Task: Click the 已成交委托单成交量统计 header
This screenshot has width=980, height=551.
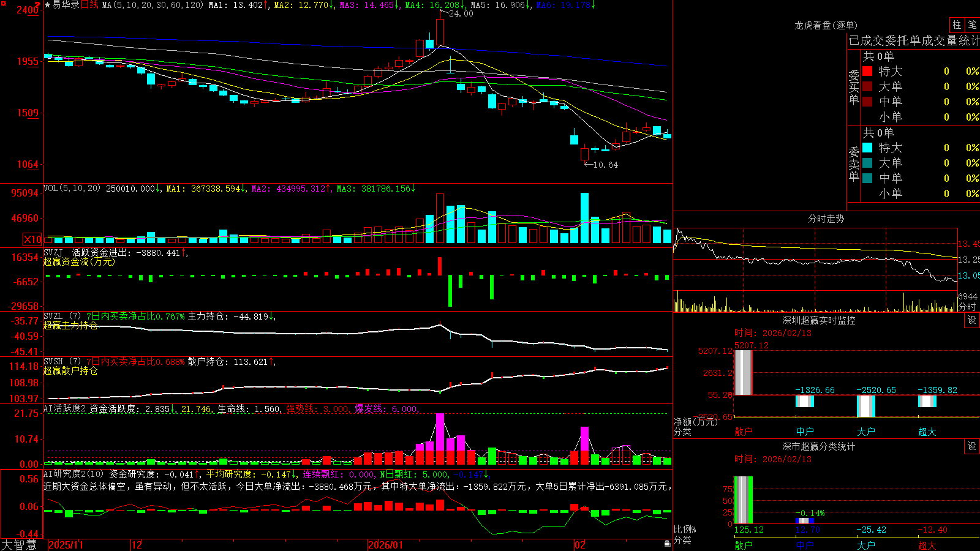Action: [914, 40]
